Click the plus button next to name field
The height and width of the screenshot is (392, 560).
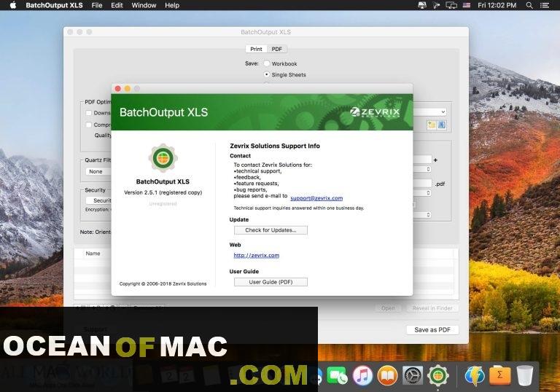(435, 160)
